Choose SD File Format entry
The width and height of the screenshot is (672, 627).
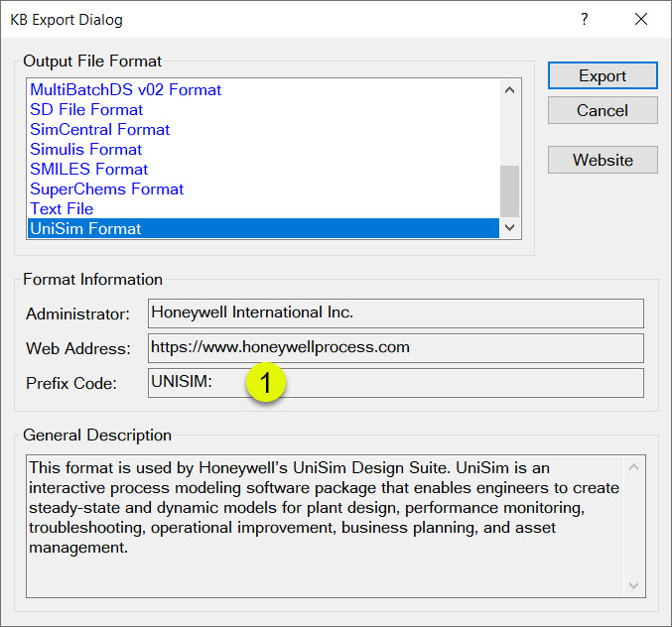pyautogui.click(x=86, y=109)
